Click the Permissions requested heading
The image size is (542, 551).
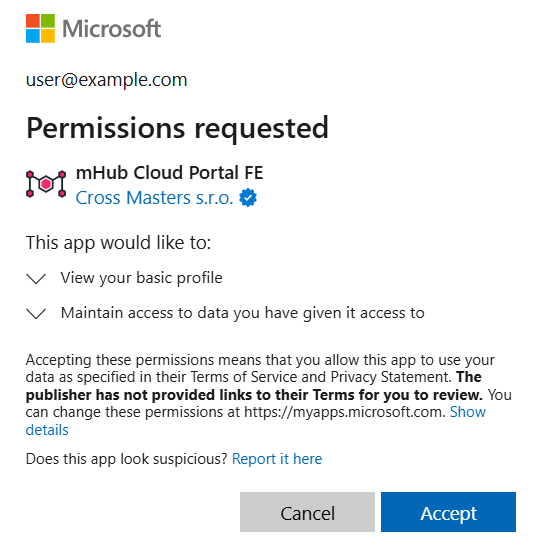[178, 129]
